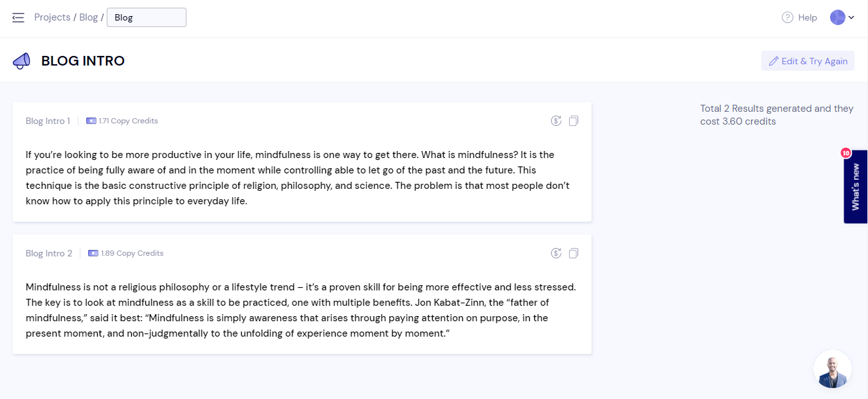Click the red notification badge showing 10
The height and width of the screenshot is (399, 868).
[845, 153]
